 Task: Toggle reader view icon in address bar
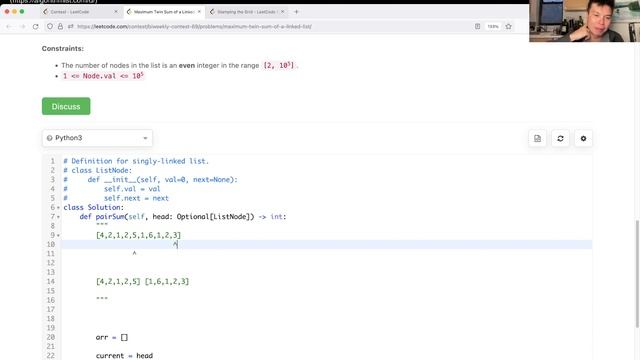point(477,27)
